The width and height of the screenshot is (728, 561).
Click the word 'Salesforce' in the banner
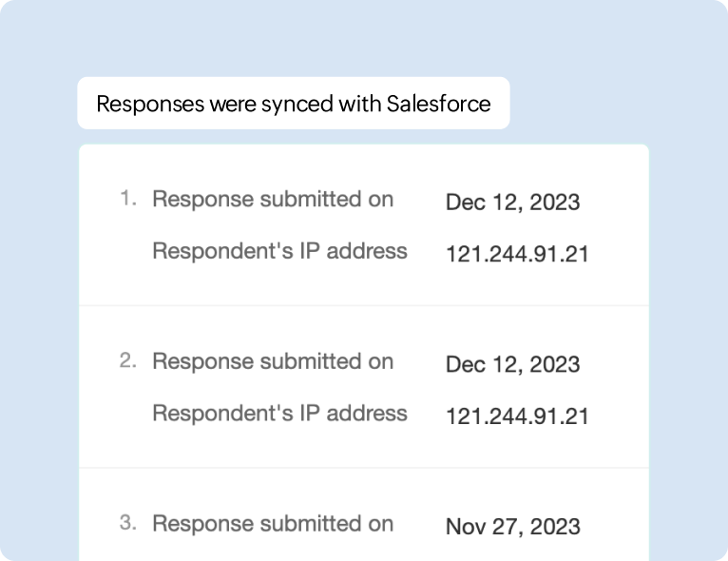tap(438, 104)
